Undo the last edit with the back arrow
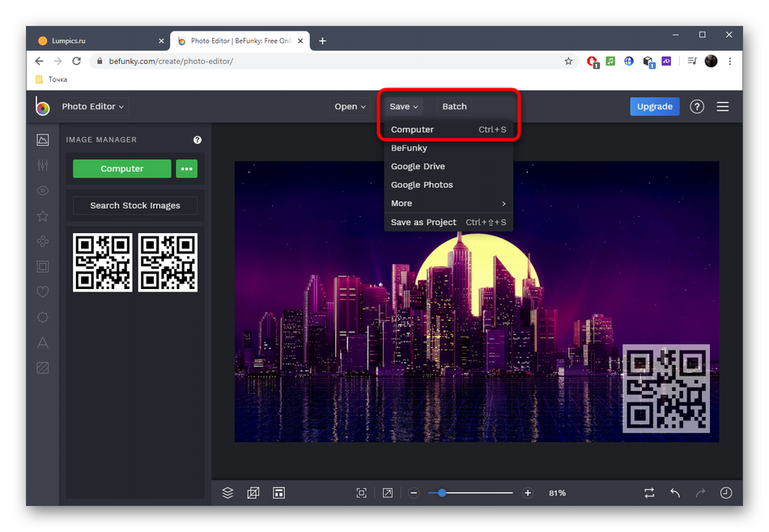 click(x=674, y=492)
